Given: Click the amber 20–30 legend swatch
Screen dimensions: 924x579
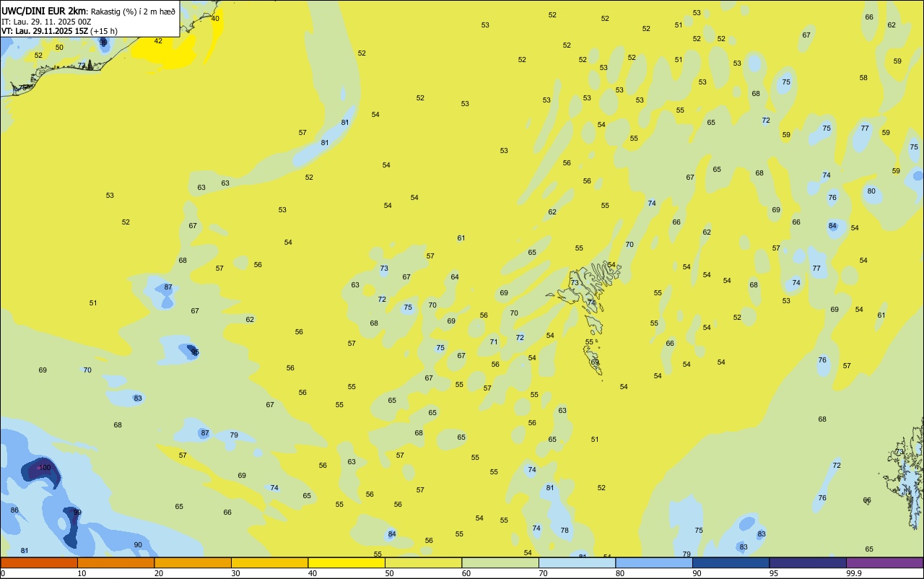Looking at the screenshot, I should tap(193, 562).
